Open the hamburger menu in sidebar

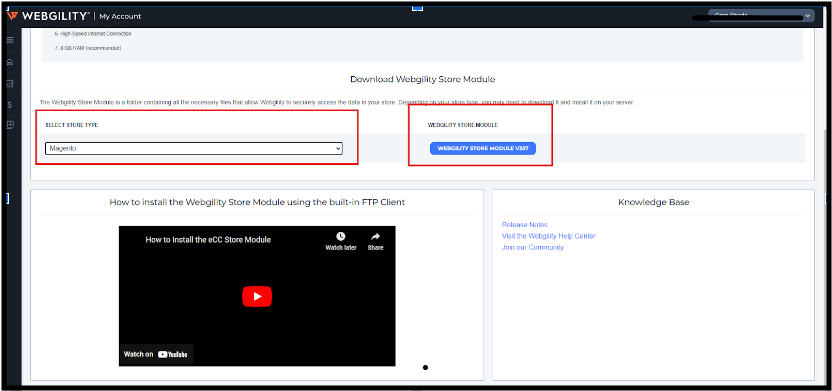10,40
